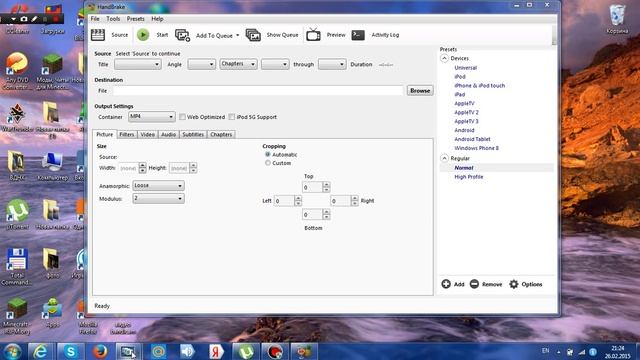Click the pencil icon in recorder bar
Viewport: 640px width, 360px height.
coord(34,19)
